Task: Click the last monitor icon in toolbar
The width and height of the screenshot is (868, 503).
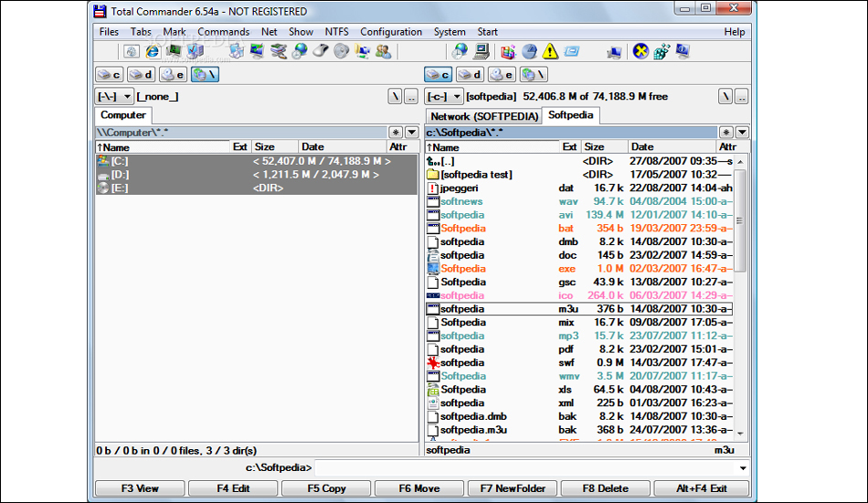Action: pos(683,51)
